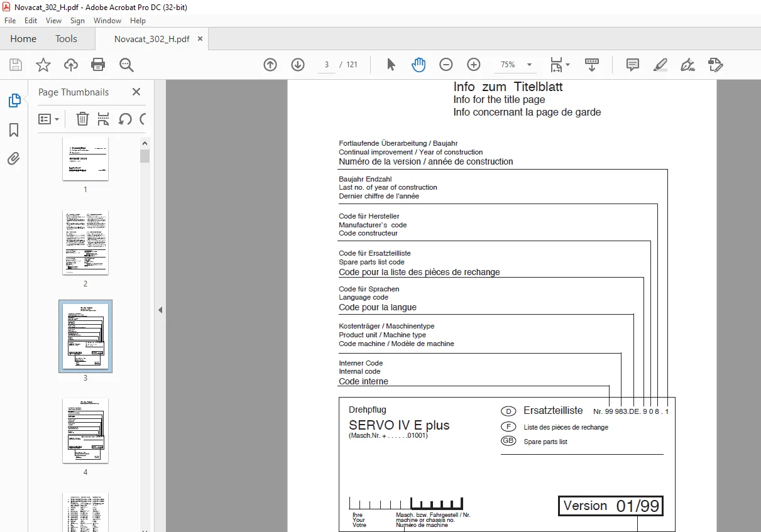
Task: Toggle the Bookmarks navigation panel
Action: 14,130
